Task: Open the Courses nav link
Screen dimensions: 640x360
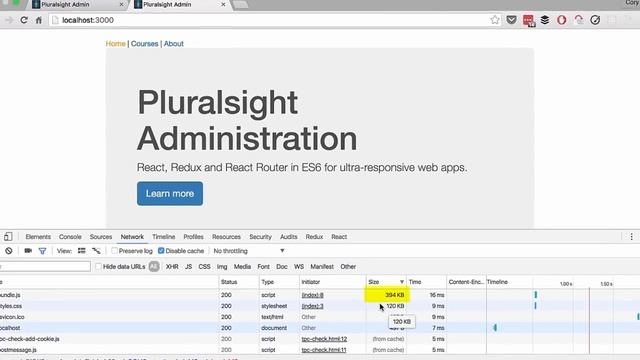Action: [x=144, y=44]
